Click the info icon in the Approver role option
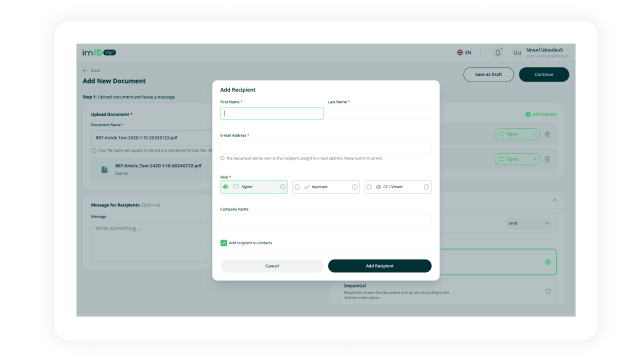The image size is (619, 362). pyautogui.click(x=355, y=187)
